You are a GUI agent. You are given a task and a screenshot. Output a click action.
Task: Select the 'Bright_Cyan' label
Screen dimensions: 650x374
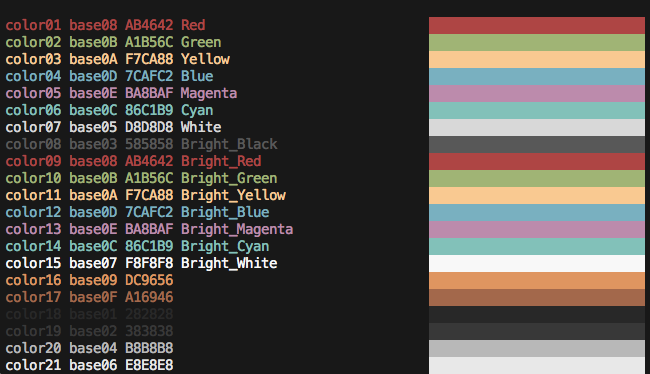coord(225,246)
